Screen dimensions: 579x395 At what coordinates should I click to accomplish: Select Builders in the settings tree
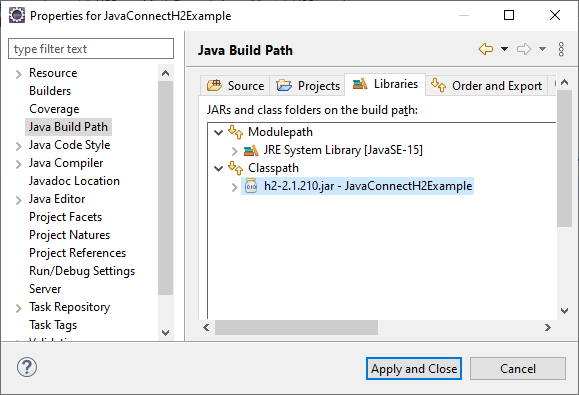[50, 91]
